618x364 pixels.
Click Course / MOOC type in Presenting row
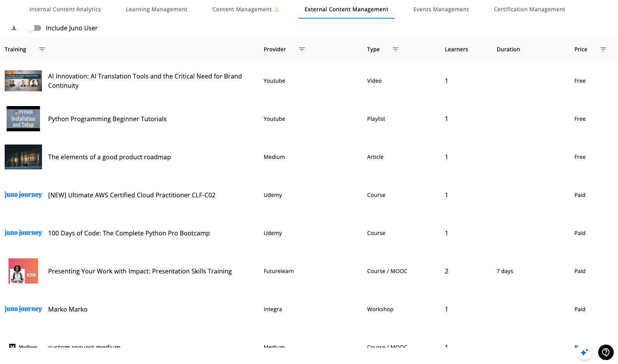coord(387,271)
